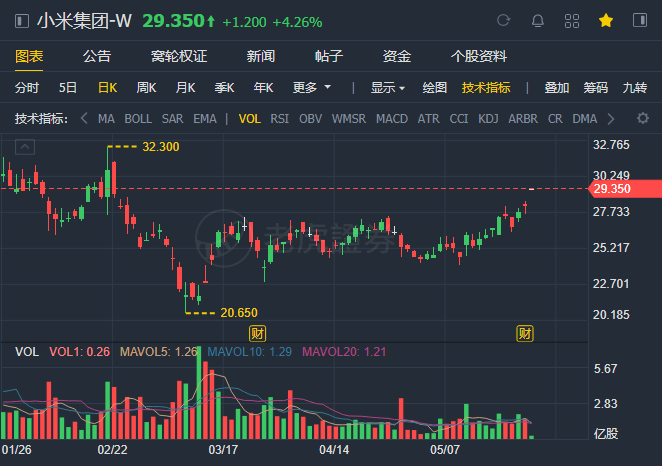Click the MAVOL20: 1.21 legend
The width and height of the screenshot is (662, 466).
344,352
